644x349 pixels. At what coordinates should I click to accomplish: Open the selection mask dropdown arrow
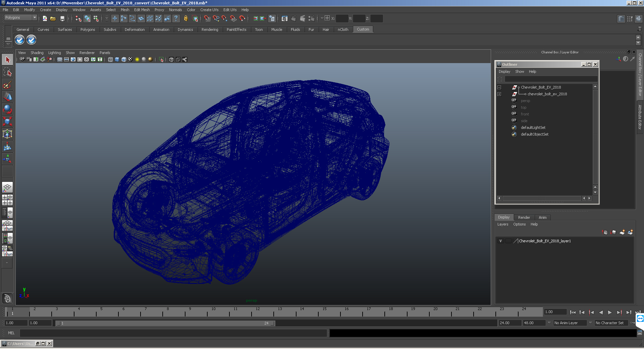(x=107, y=18)
